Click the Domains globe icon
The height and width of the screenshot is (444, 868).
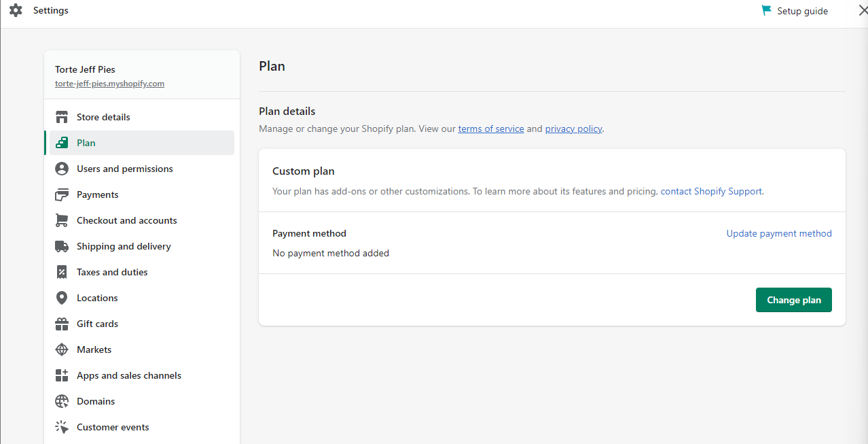click(x=62, y=401)
